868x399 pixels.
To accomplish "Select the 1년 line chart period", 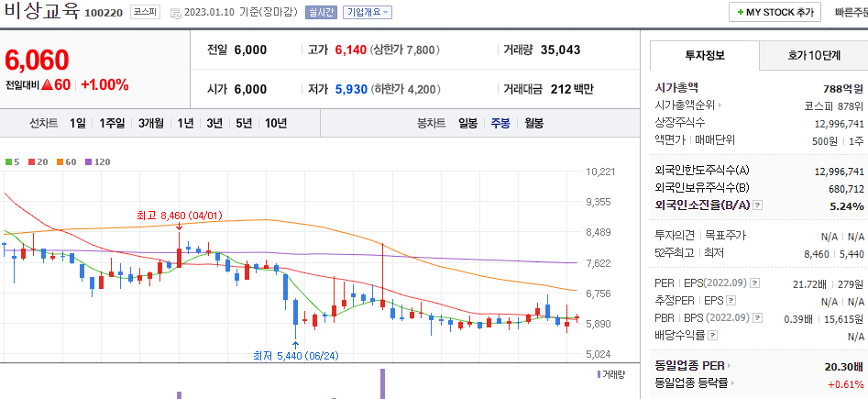I will click(x=185, y=123).
